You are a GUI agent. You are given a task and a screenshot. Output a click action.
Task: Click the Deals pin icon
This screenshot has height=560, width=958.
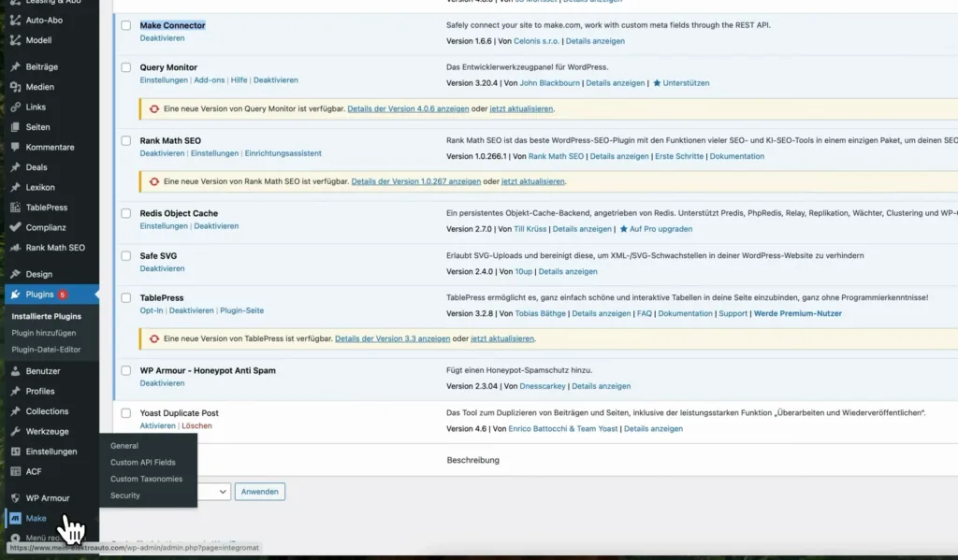(15, 167)
